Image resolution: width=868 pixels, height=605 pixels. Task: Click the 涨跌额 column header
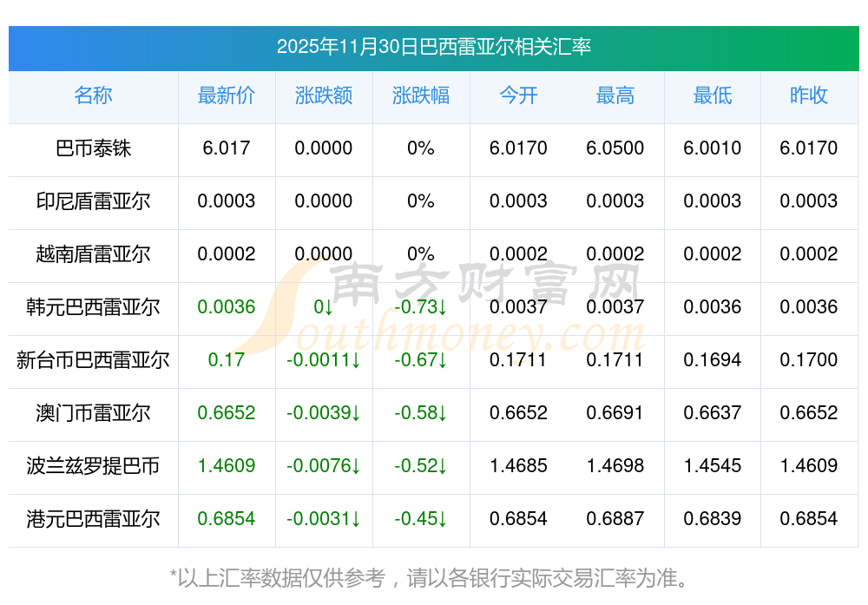324,95
